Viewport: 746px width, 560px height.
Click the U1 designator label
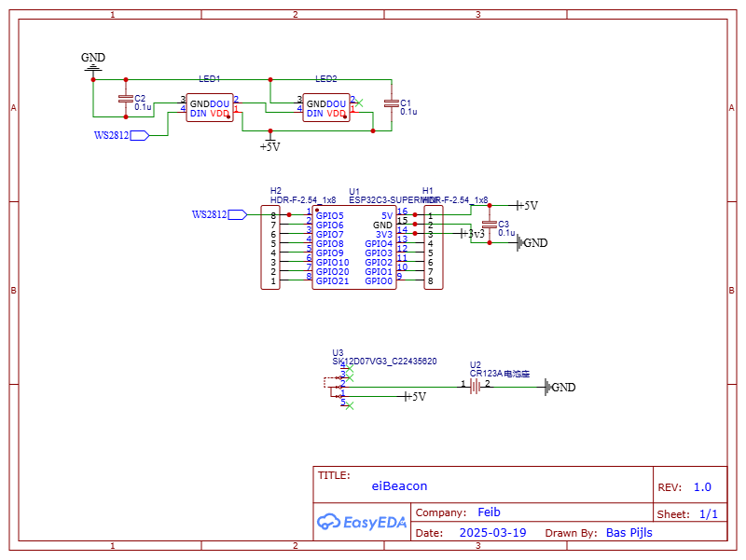click(x=354, y=192)
